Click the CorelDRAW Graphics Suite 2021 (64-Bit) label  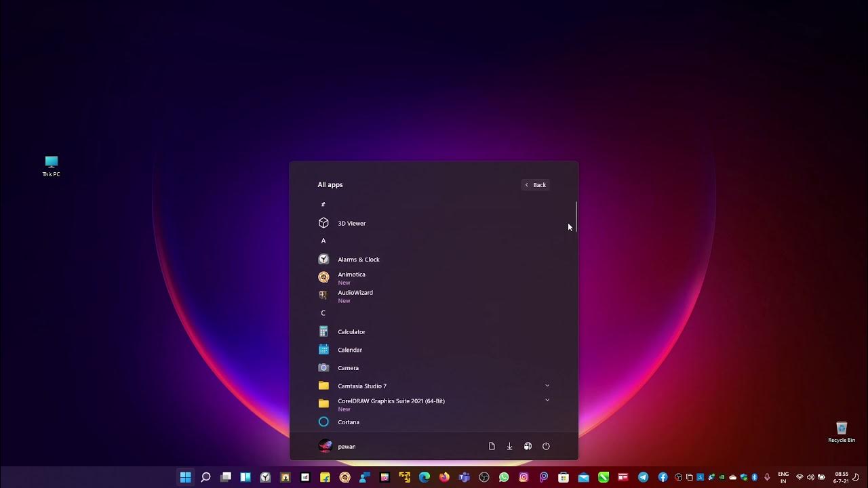(391, 401)
